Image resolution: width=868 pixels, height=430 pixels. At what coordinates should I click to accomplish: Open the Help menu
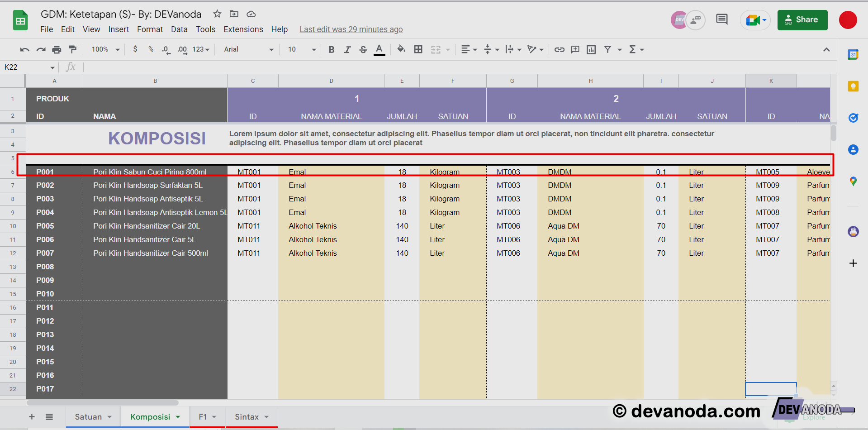pos(280,29)
